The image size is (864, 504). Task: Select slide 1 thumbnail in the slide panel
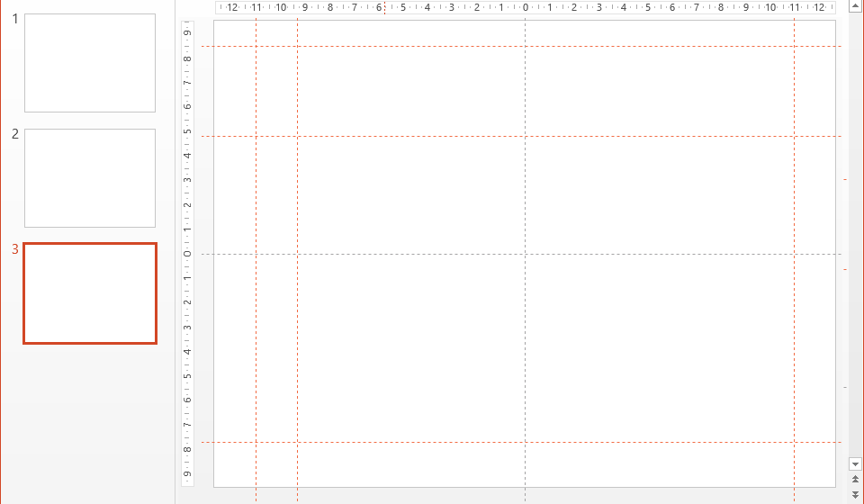(90, 63)
